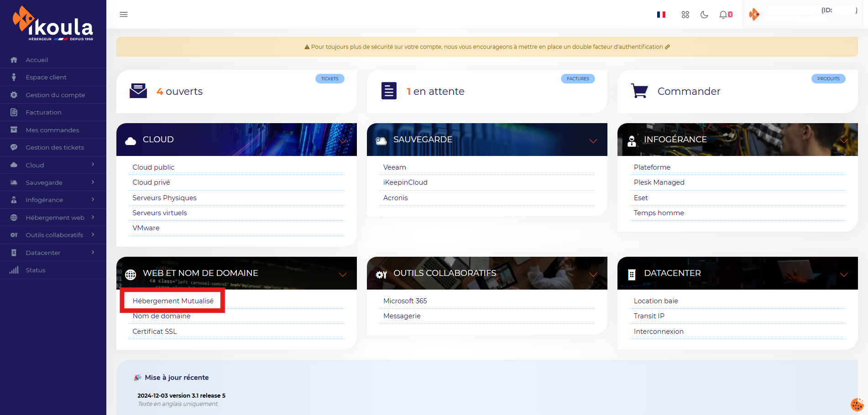
Task: Click the Infogérance header person icon
Action: (x=632, y=141)
